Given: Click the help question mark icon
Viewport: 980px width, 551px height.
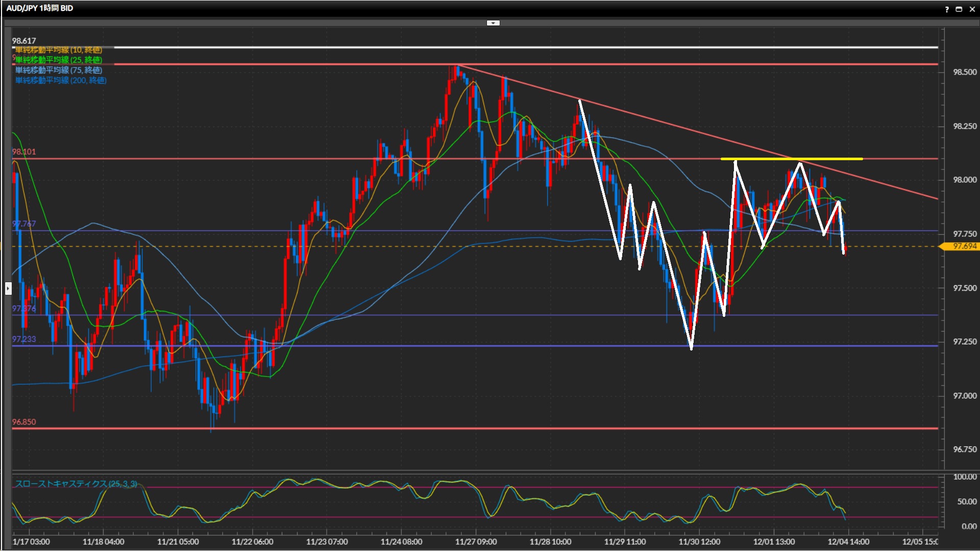Looking at the screenshot, I should pyautogui.click(x=947, y=9).
